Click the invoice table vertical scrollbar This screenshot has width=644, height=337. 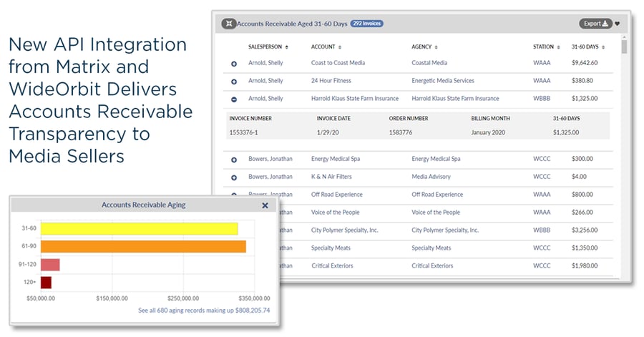[x=624, y=49]
